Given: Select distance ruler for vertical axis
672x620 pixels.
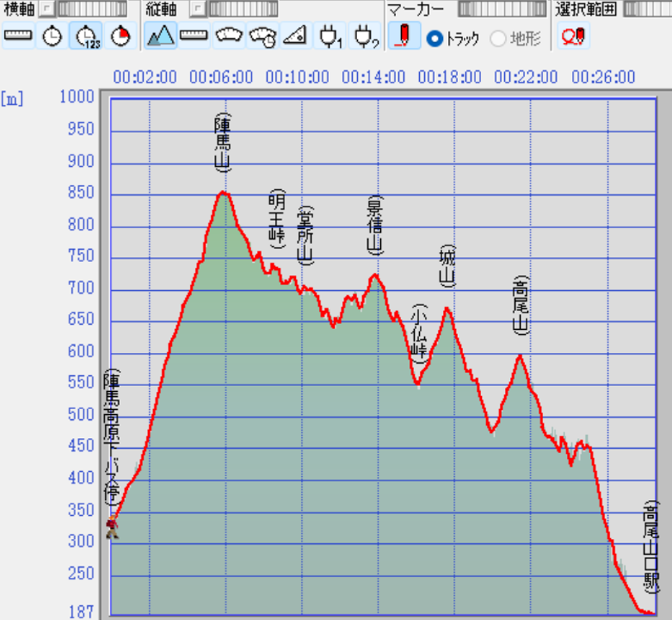Looking at the screenshot, I should [193, 36].
